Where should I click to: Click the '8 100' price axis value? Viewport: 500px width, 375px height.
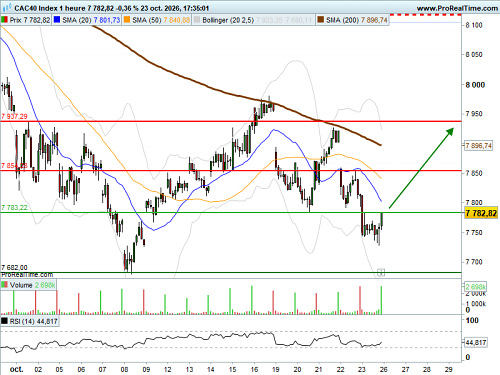(474, 25)
